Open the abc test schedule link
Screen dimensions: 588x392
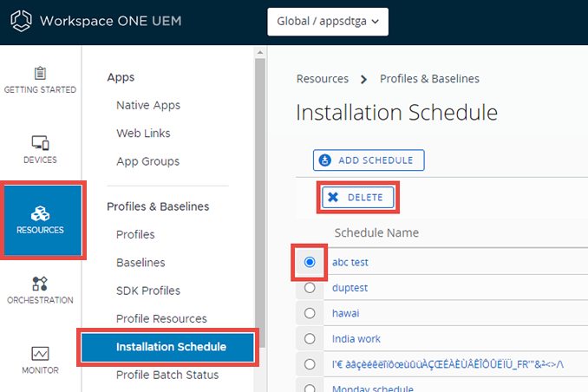pyautogui.click(x=350, y=262)
